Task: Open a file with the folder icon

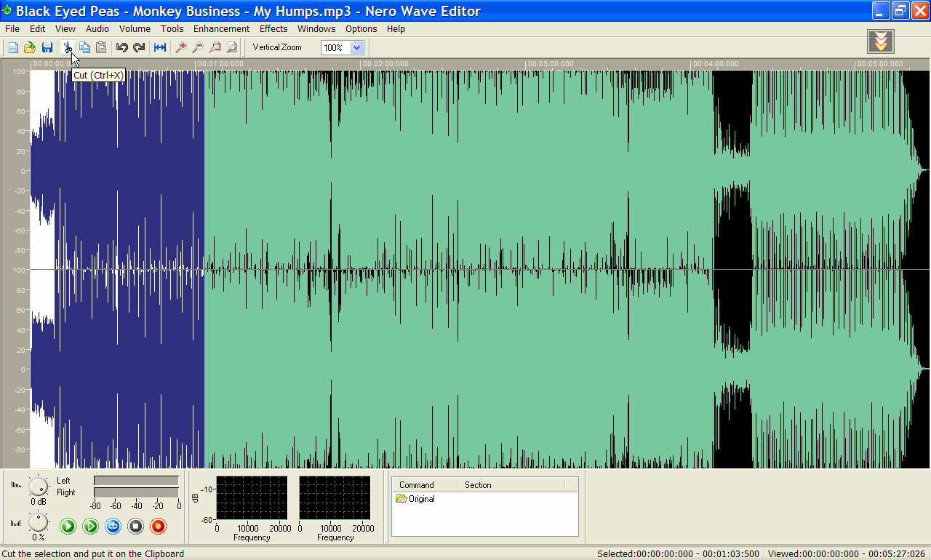Action: (x=30, y=47)
